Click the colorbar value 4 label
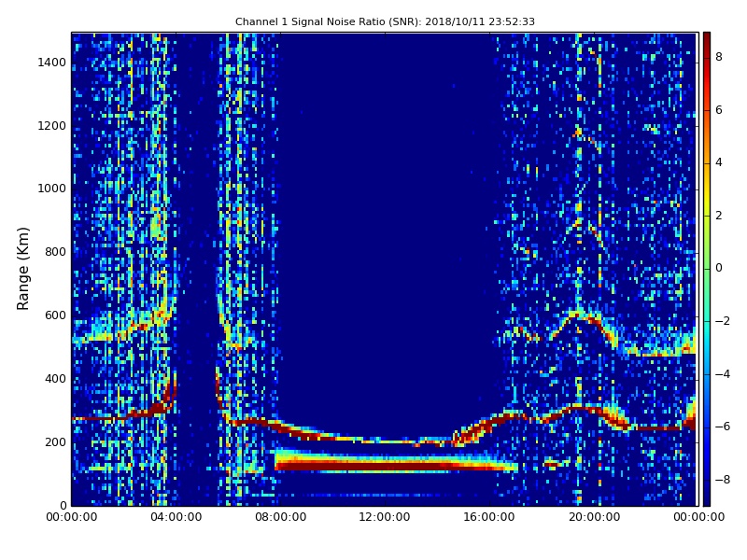Viewport: 747px width, 560px height. click(719, 162)
